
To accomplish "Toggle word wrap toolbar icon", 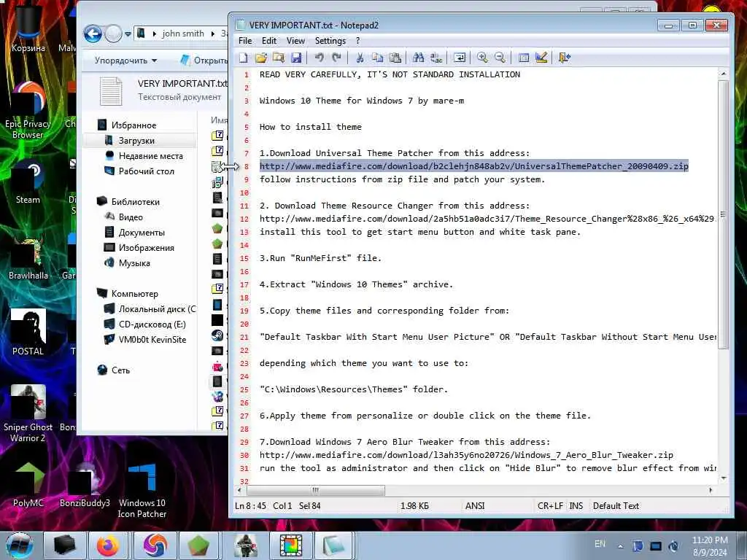I will tap(460, 58).
